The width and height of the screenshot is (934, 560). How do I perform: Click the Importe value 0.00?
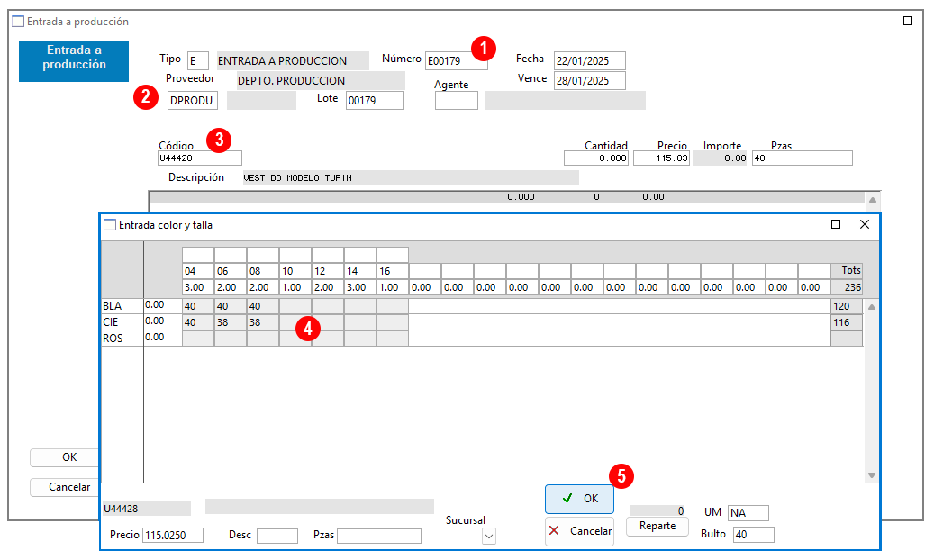click(x=721, y=158)
